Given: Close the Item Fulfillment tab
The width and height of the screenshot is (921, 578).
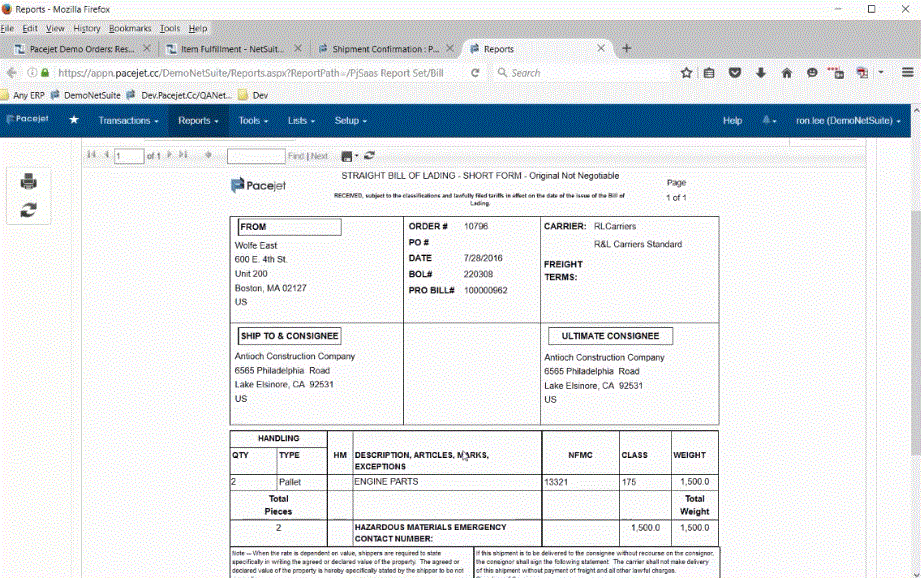Looking at the screenshot, I should pyautogui.click(x=298, y=48).
